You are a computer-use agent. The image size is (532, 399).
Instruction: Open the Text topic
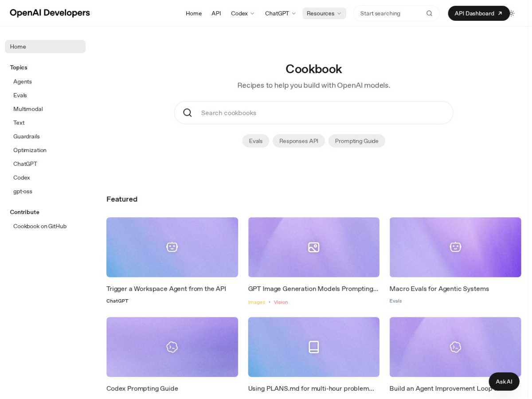coord(19,123)
